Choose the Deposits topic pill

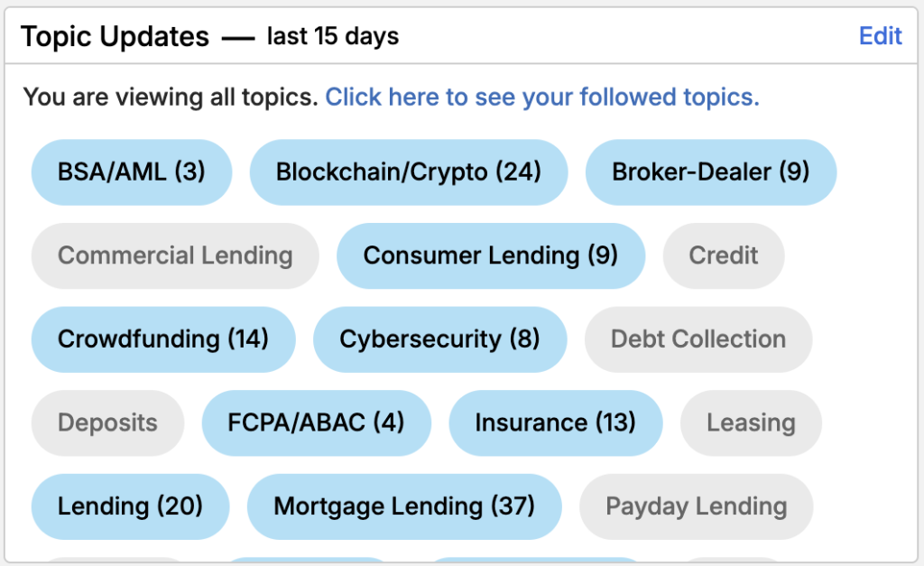click(107, 422)
